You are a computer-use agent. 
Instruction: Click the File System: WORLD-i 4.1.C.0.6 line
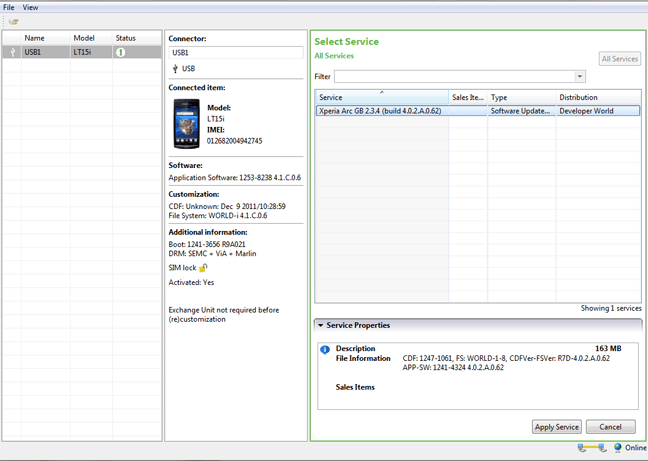(218, 216)
